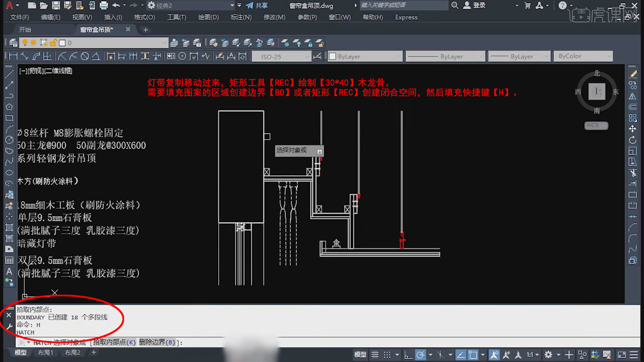
Task: Toggle Ortho mode in status bar
Action: tap(408, 355)
